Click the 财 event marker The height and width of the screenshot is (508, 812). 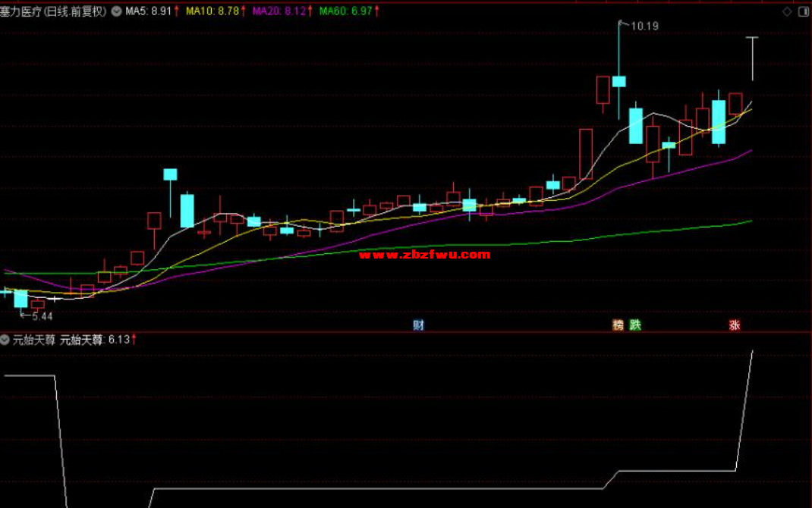pyautogui.click(x=418, y=325)
